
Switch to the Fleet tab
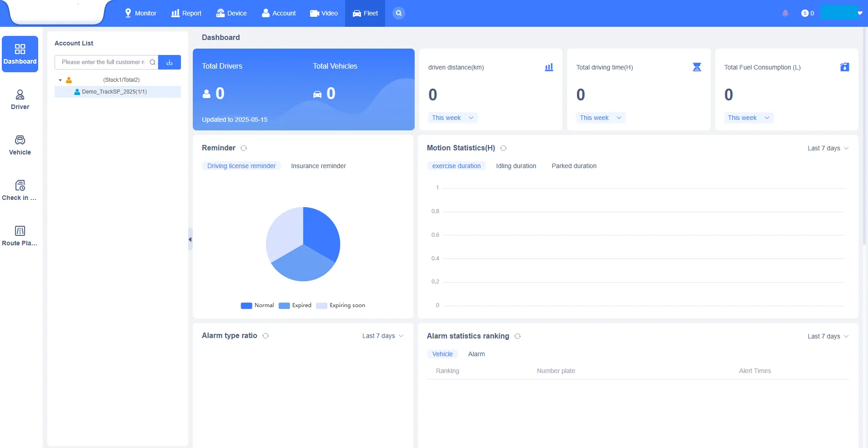(365, 13)
